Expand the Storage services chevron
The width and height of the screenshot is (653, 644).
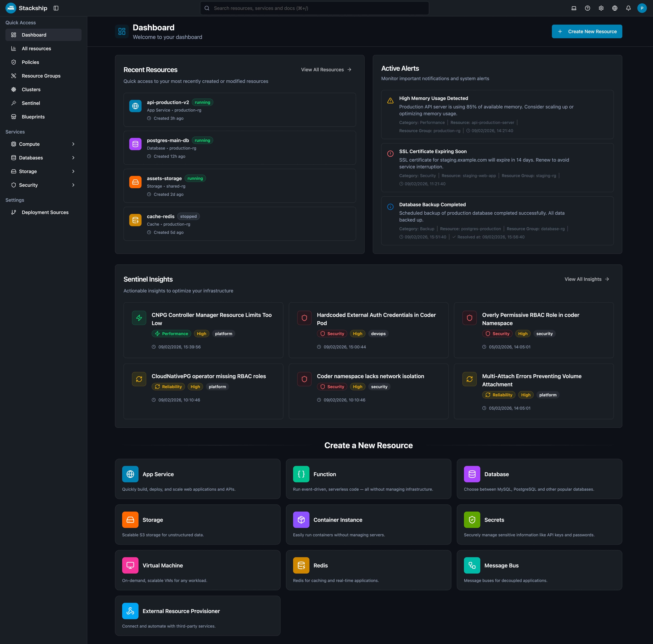click(x=73, y=172)
